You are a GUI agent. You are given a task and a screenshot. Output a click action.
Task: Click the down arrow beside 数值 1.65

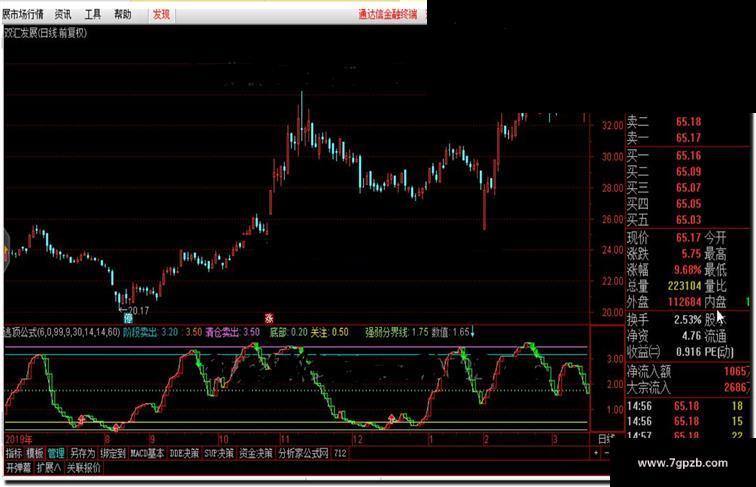(472, 331)
